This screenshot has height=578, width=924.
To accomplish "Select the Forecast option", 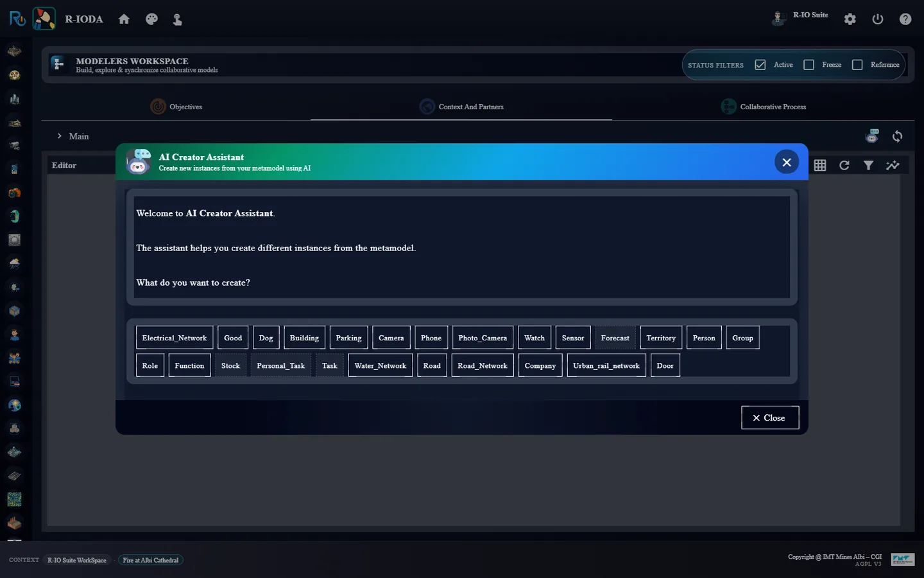I will point(615,338).
